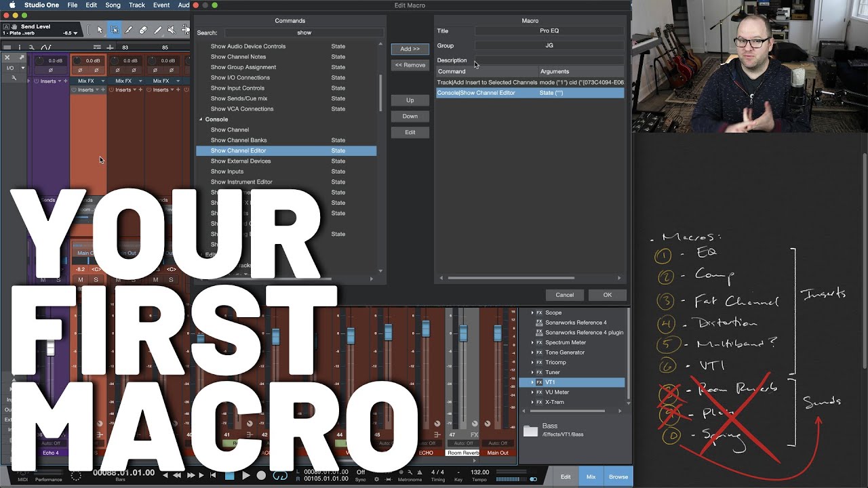Click the Play transport button

[246, 476]
